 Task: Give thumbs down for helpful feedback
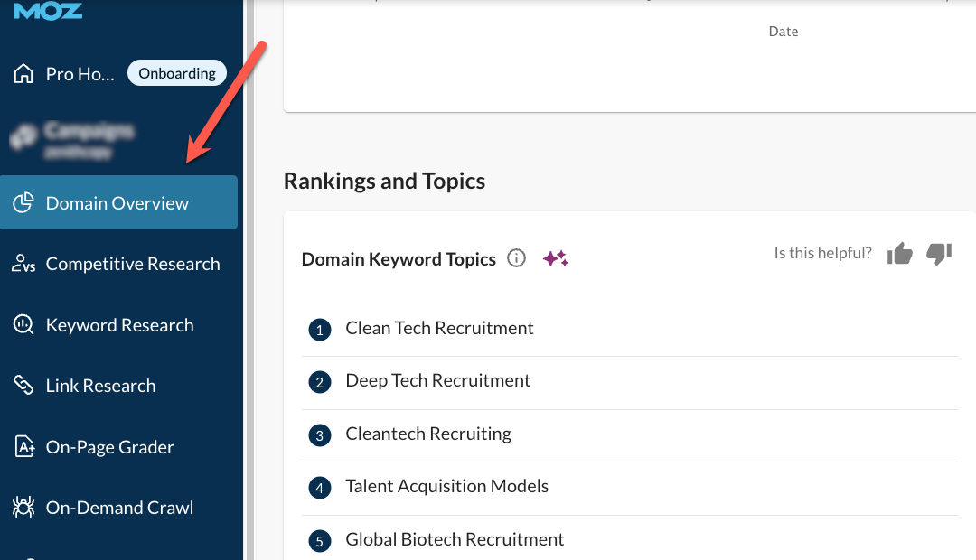coord(939,254)
